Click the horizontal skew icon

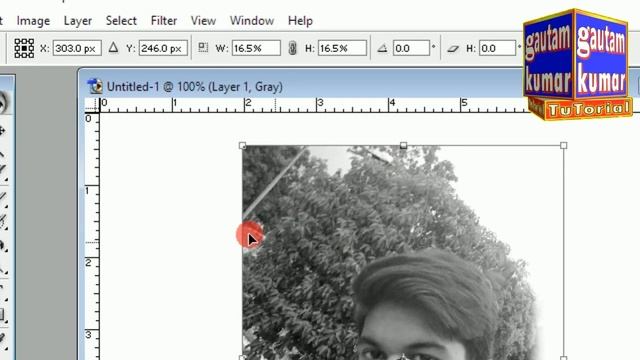click(x=453, y=49)
